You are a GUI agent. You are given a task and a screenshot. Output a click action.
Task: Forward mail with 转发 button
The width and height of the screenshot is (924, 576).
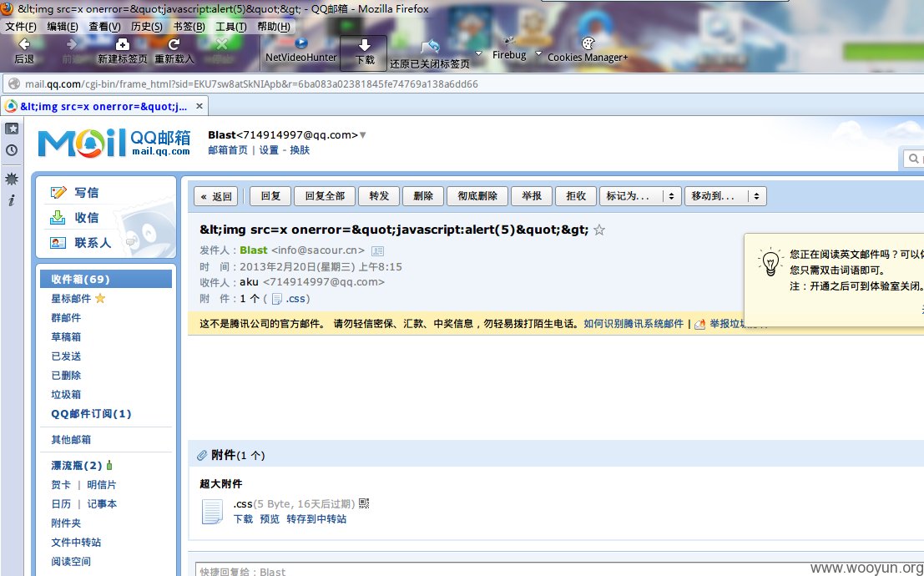[x=379, y=196]
